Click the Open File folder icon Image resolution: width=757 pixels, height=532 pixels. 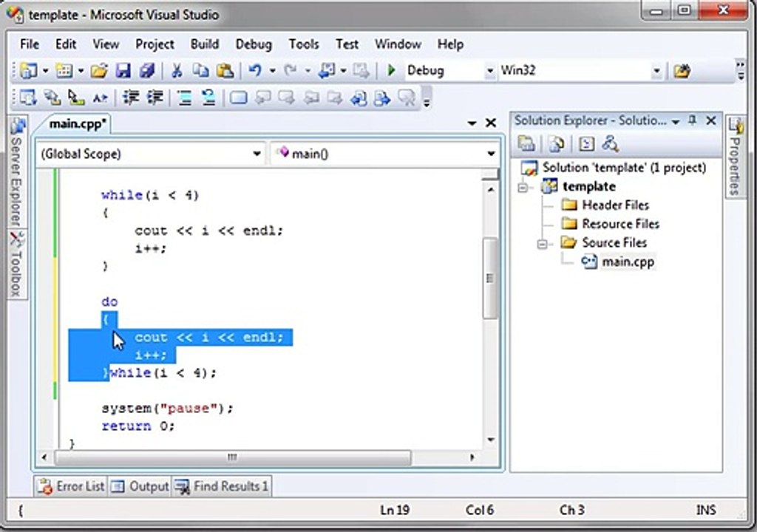tap(99, 71)
